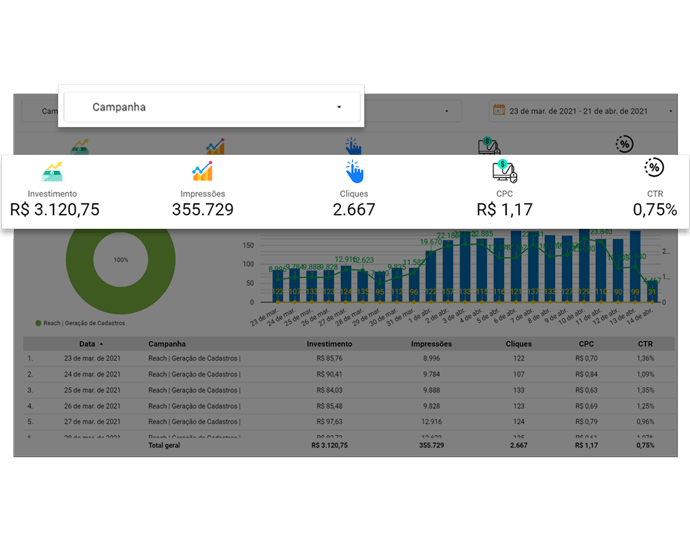Click the R$ 3.120,75 investment scorecard

(55, 209)
